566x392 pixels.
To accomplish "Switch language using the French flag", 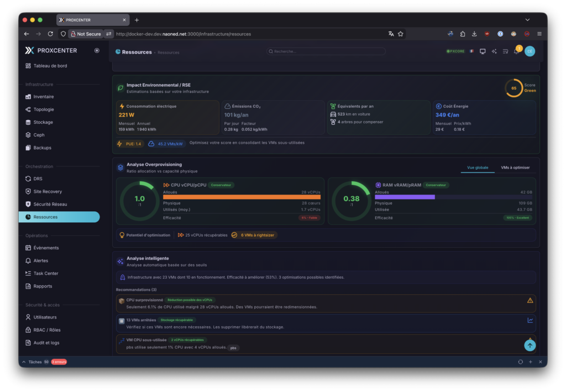I will point(471,51).
